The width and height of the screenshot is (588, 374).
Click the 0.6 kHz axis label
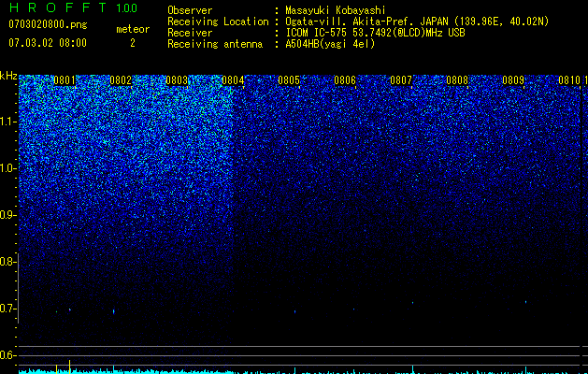pos(7,355)
